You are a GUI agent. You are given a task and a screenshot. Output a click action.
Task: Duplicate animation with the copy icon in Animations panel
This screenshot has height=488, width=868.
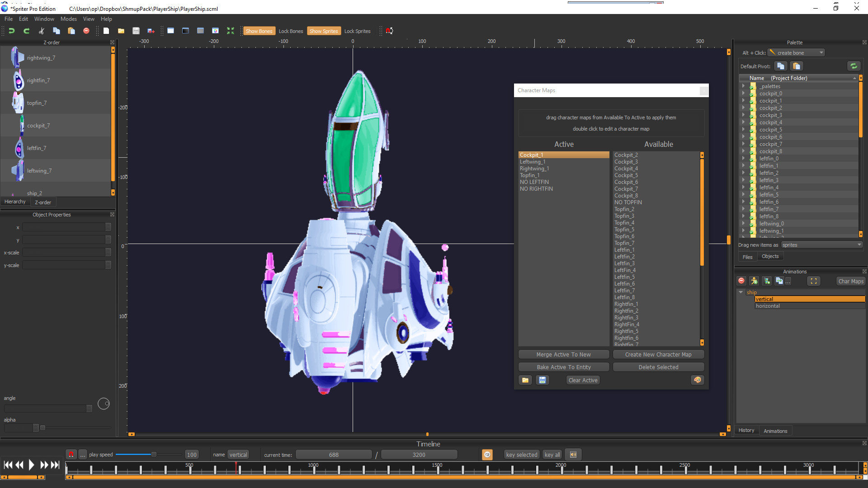click(x=779, y=281)
